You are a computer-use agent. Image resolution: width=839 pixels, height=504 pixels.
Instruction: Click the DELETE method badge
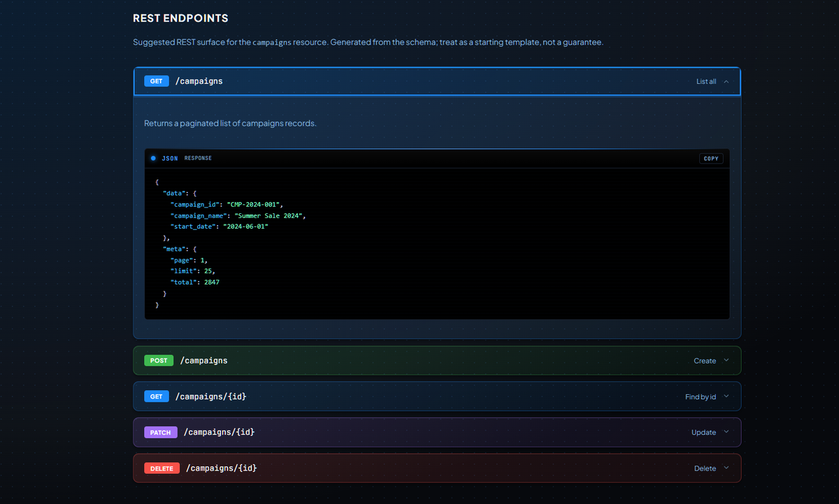coord(162,468)
